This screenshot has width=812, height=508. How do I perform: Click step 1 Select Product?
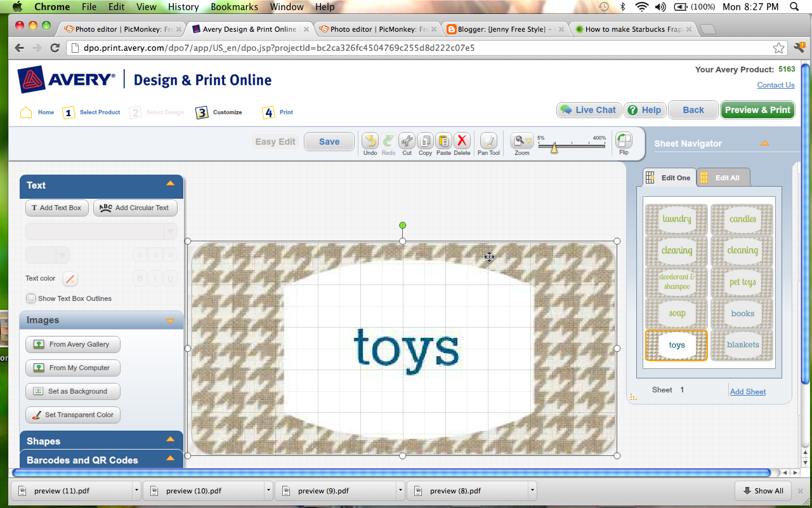tap(91, 112)
